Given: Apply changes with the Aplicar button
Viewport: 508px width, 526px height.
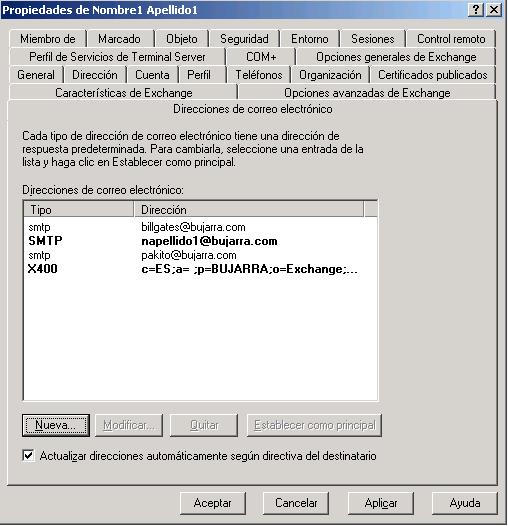Looking at the screenshot, I should coord(381,503).
